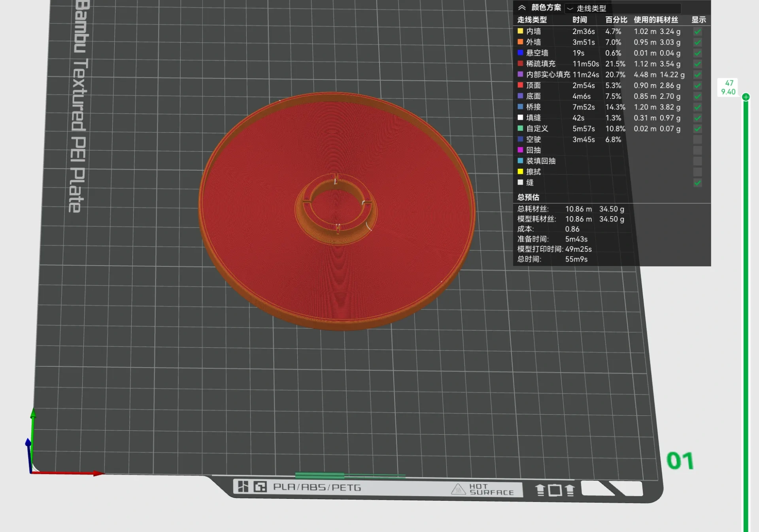Image resolution: width=759 pixels, height=532 pixels.
Task: Toggle display of 填缝 line type
Action: tap(698, 118)
